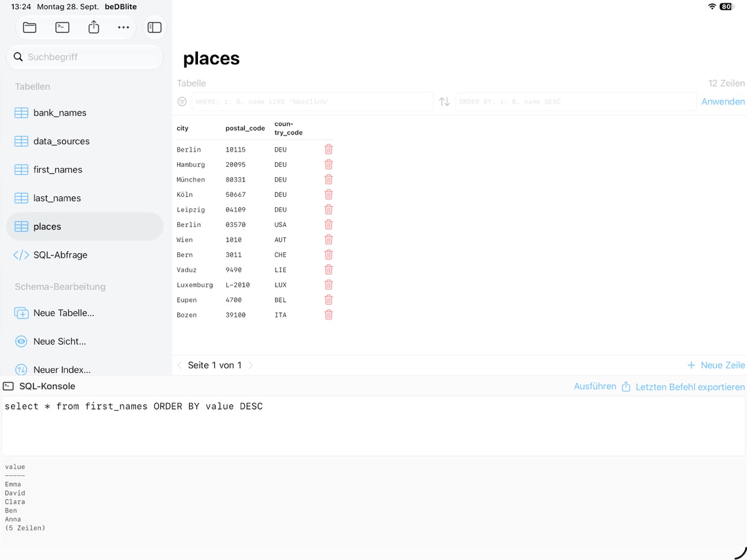This screenshot has width=747, height=560.
Task: Click the sort arrows icon
Action: pos(444,101)
